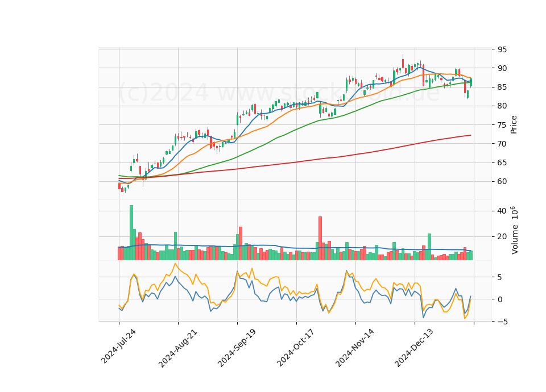Select price tick 85
The width and height of the screenshot is (546, 392).
click(x=502, y=87)
